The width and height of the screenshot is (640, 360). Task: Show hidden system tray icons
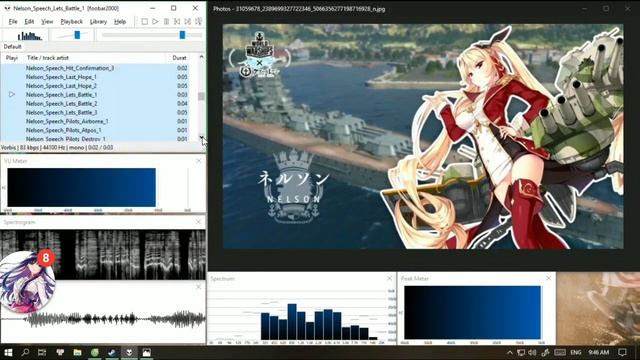coord(510,352)
